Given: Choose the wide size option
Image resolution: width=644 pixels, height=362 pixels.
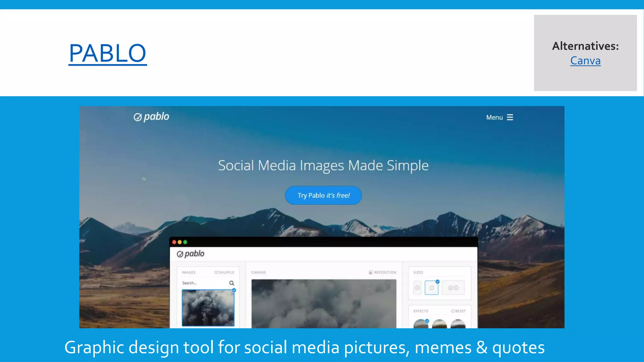Looking at the screenshot, I should [x=453, y=288].
